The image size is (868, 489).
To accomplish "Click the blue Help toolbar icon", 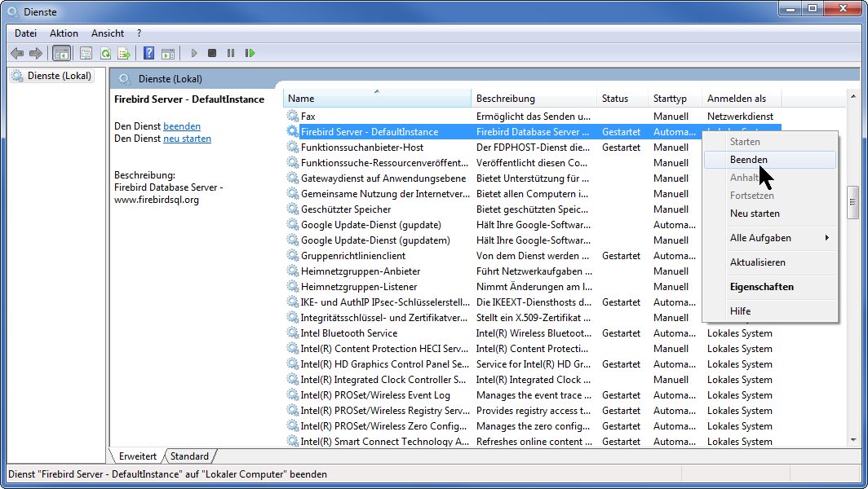I will pos(149,53).
